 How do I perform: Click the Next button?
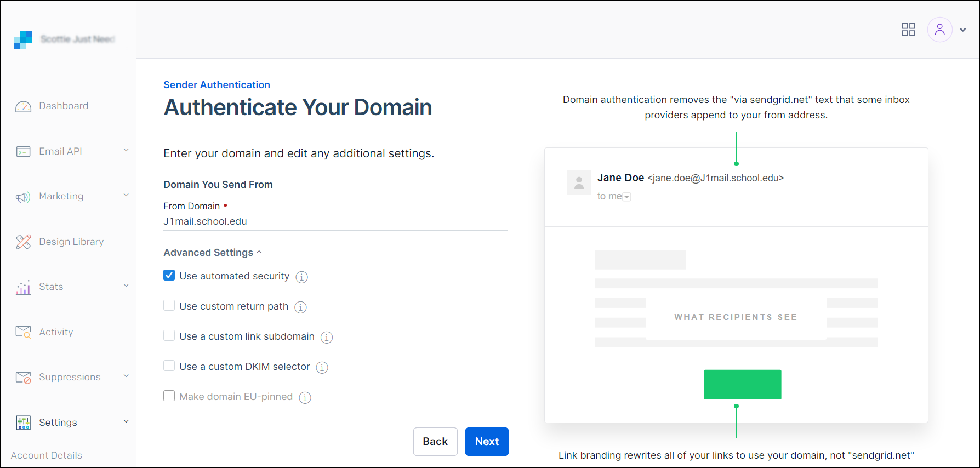(x=486, y=442)
